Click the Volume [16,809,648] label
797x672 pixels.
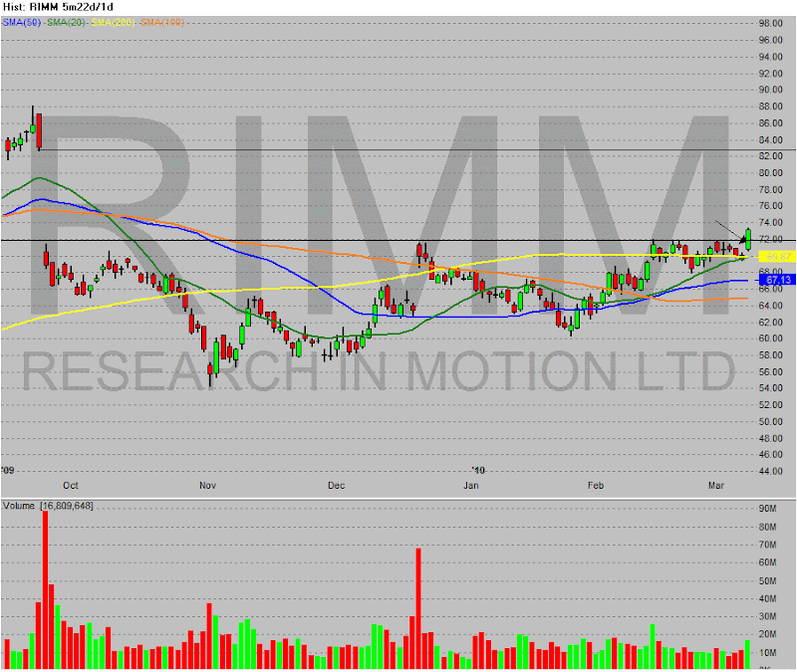pos(48,506)
